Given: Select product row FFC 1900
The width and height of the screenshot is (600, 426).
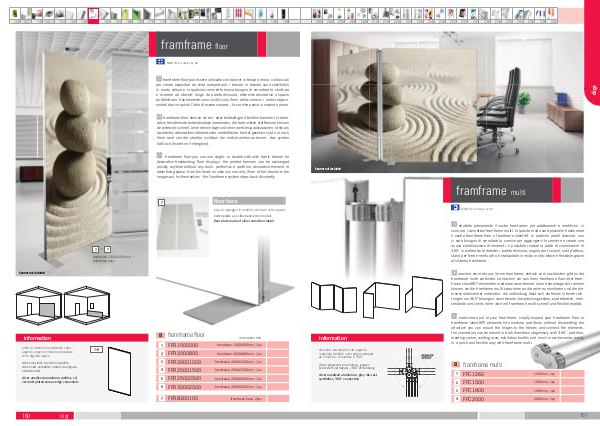Looking at the screenshot, I should tap(518, 390).
